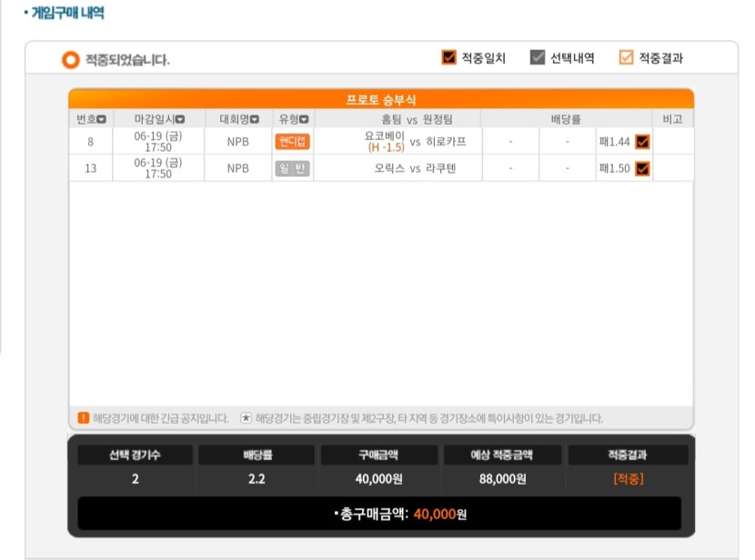
Task: Open the 마감일시 column sort dropdown
Action: pyautogui.click(x=179, y=119)
